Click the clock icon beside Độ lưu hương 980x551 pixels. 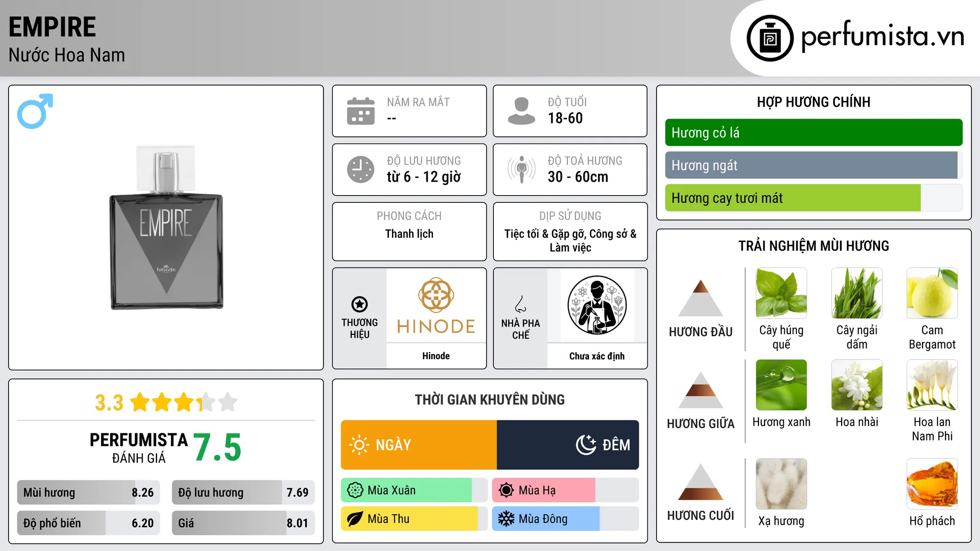[x=361, y=169]
